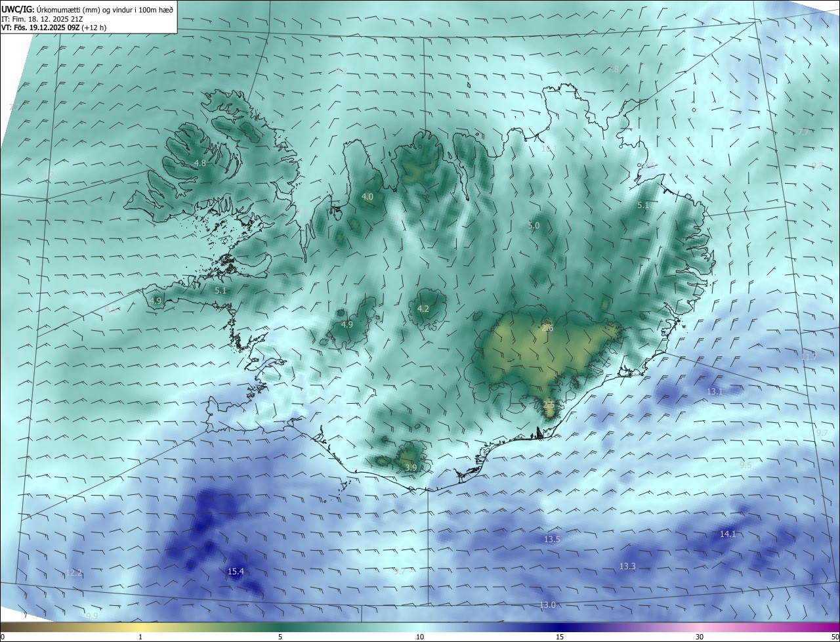Click the 12.2 value label on the map
Viewport: 840px width, 642px height.
[74, 573]
